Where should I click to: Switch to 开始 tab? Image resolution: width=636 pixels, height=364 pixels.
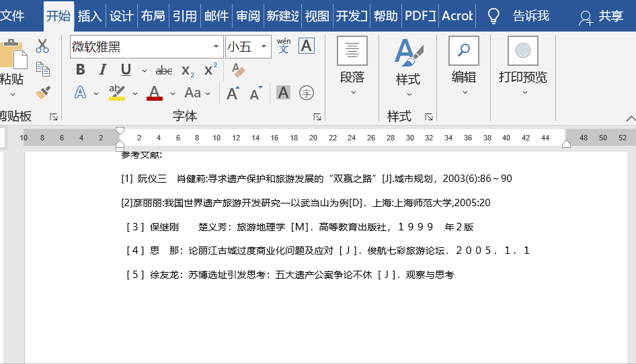58,16
